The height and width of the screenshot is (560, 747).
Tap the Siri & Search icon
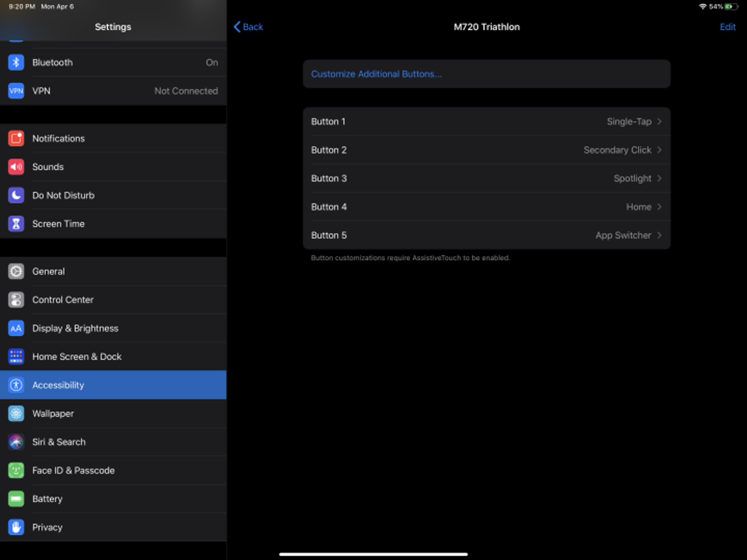16,442
